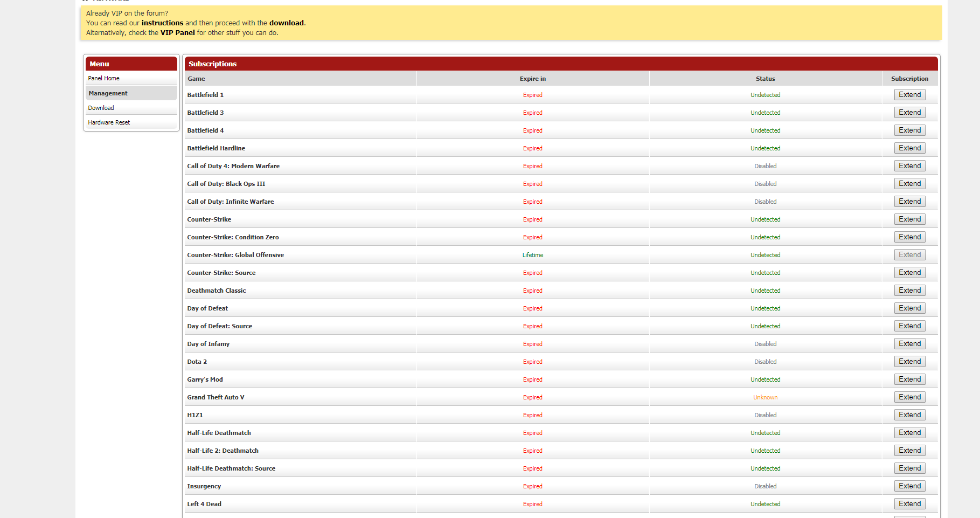Image resolution: width=980 pixels, height=518 pixels.
Task: Click the Day of Infamy game name
Action: [208, 344]
